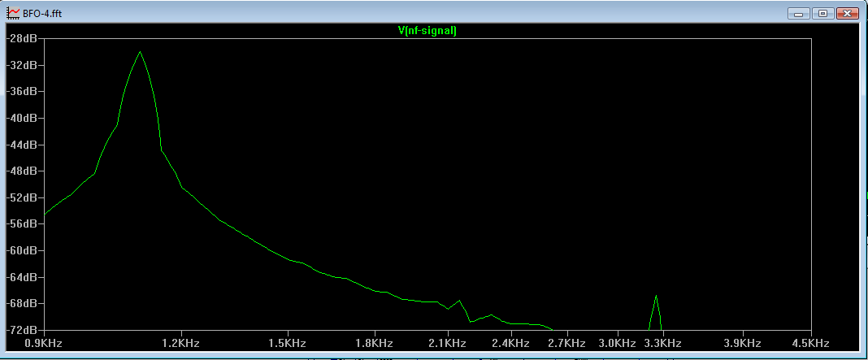This screenshot has width=868, height=360.
Task: Minimize the BFO-4.fft window
Action: pyautogui.click(x=799, y=13)
